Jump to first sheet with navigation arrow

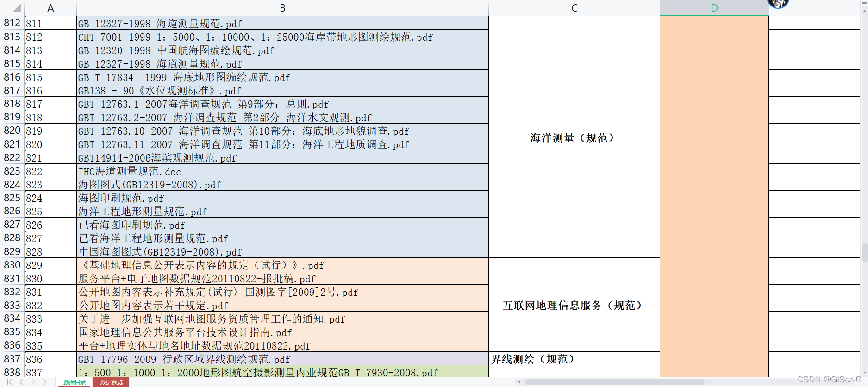click(9, 382)
